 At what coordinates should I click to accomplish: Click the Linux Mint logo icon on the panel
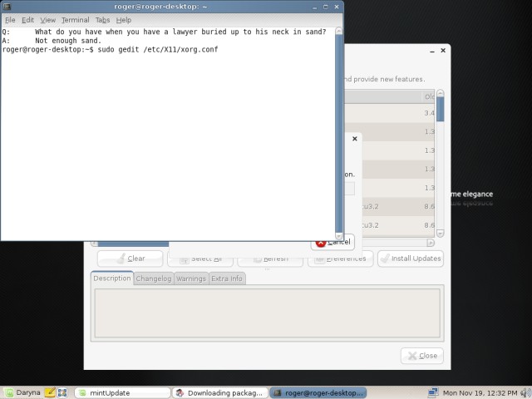pyautogui.click(x=8, y=393)
